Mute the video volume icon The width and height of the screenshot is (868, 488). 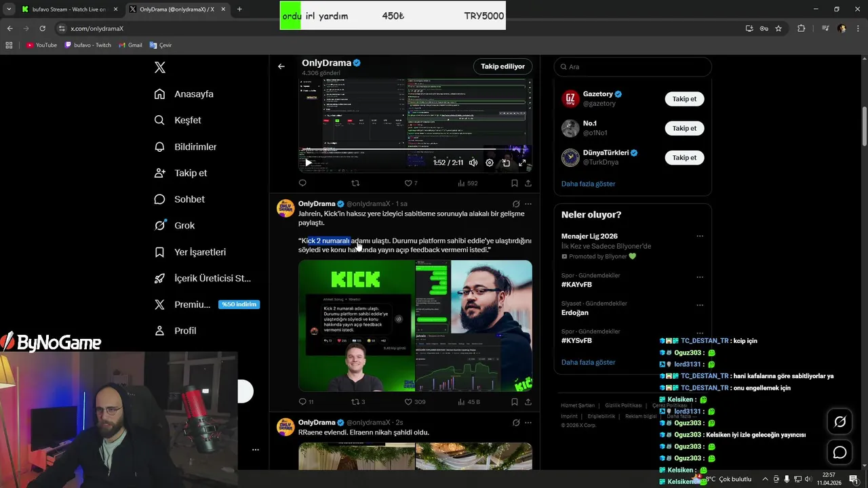[x=473, y=163]
